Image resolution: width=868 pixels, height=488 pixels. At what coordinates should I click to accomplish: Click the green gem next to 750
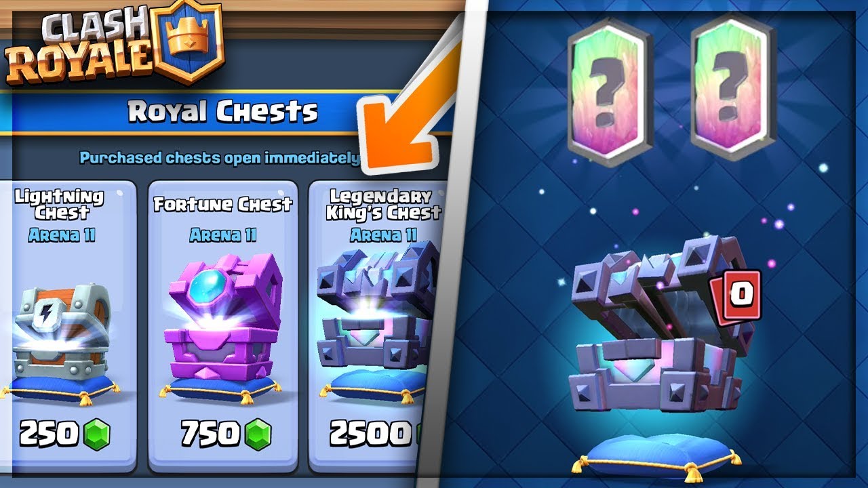(x=258, y=434)
